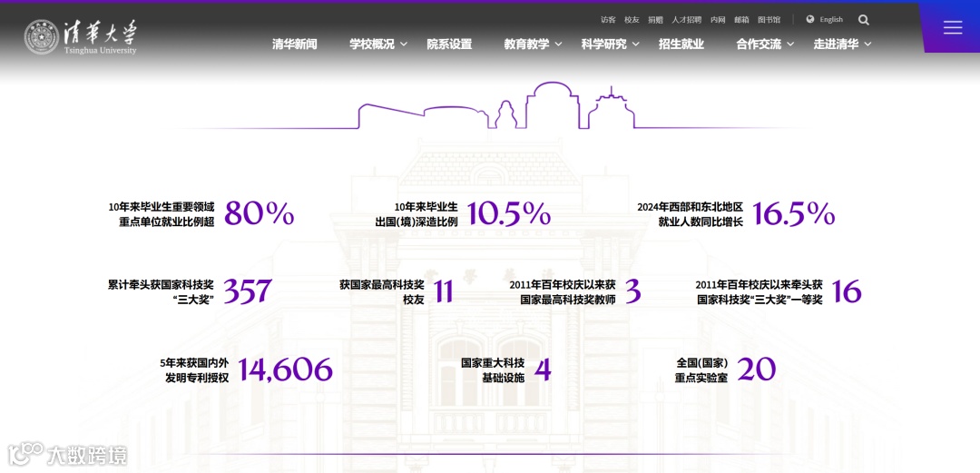Image resolution: width=980 pixels, height=473 pixels.
Task: Go to the 捐赠 page
Action: [656, 19]
